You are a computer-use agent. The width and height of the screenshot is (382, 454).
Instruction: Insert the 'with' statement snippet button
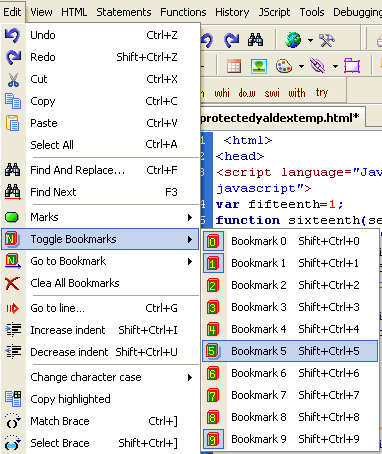coord(297,92)
